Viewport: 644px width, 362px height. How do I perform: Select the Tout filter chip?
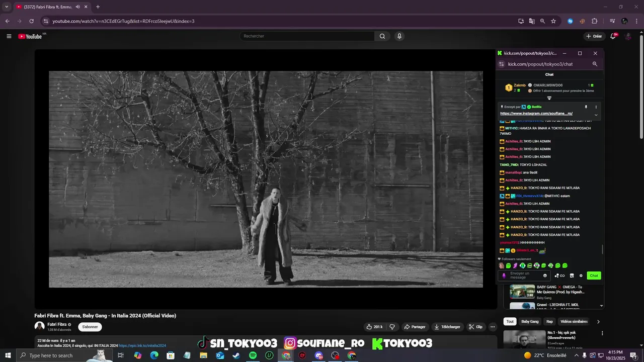click(510, 322)
